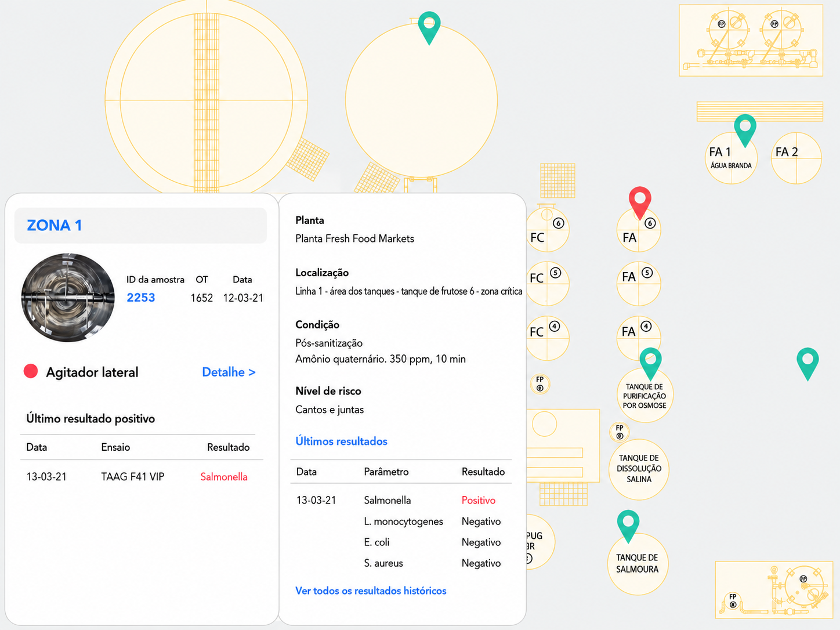Click Ver todos os resultados históricos
This screenshot has height=630, width=840.
(x=371, y=591)
